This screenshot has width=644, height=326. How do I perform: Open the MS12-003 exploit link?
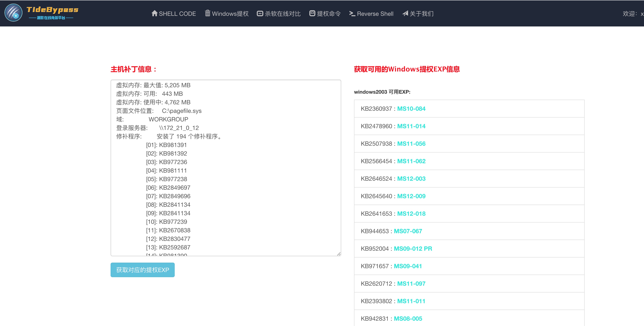tap(411, 179)
